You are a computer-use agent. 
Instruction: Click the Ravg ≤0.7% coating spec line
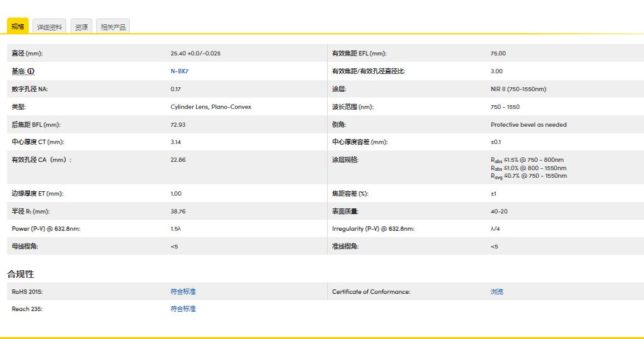(529, 176)
